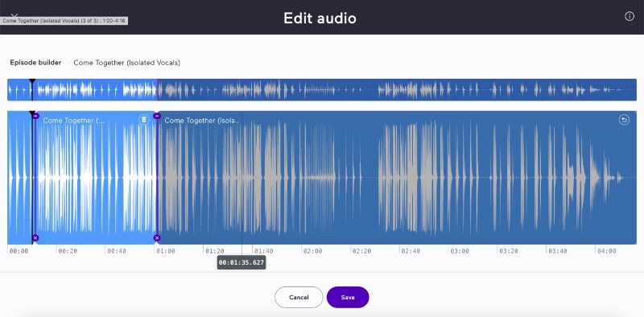Image resolution: width=644 pixels, height=317 pixels.
Task: Select the highlighted Come Together segment
Action: pos(96,178)
